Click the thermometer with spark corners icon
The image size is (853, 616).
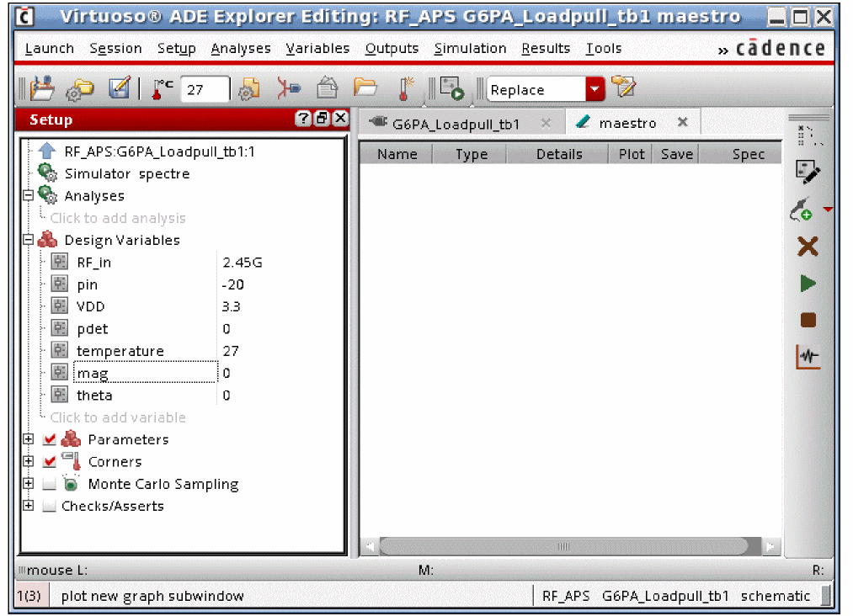coord(405,88)
